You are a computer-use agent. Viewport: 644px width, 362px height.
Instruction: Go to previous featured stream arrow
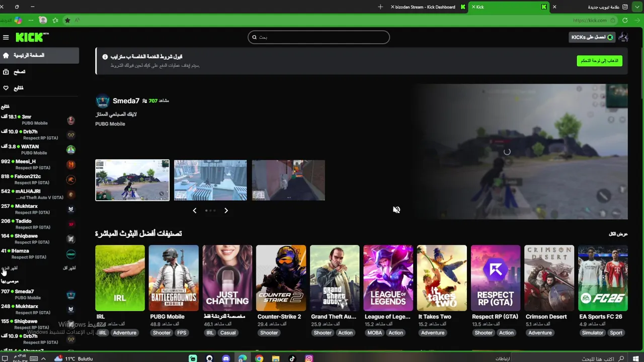195,211
